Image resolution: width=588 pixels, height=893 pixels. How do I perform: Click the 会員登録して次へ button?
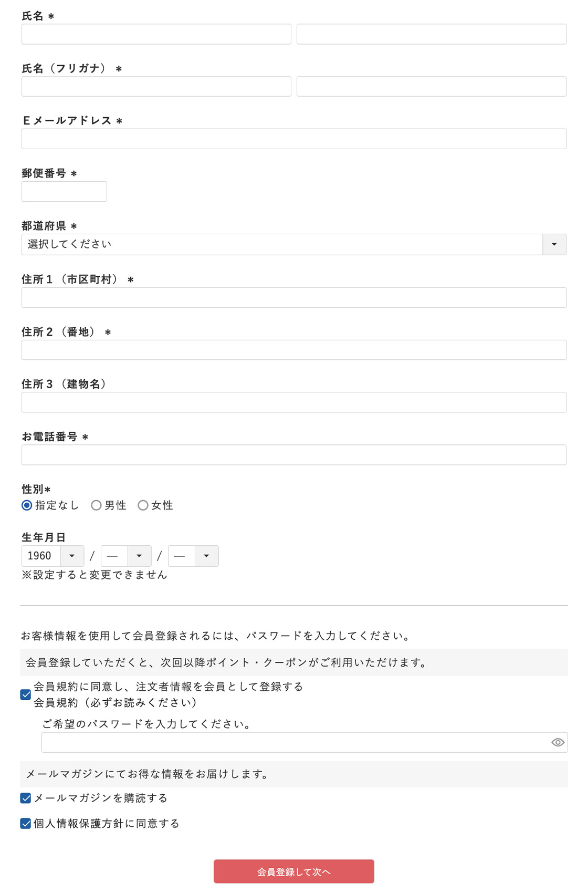(x=293, y=871)
